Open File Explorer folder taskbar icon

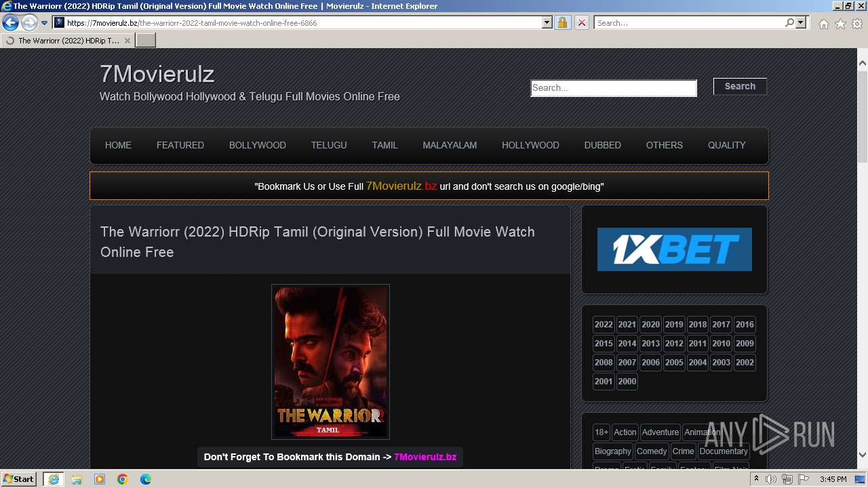point(77,479)
